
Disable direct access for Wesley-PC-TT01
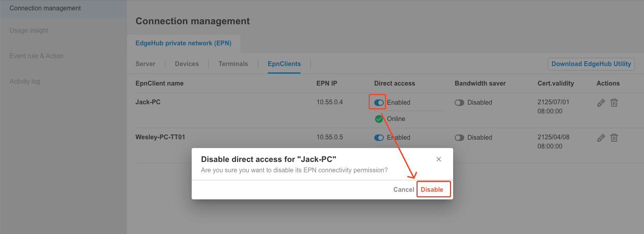tap(379, 137)
